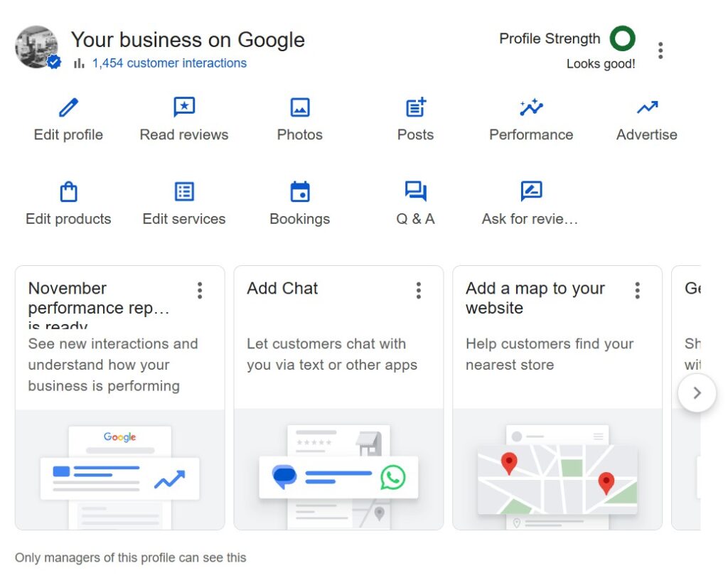The height and width of the screenshot is (583, 728).
Task: Open Edit products shopping bag icon
Action: (x=68, y=192)
